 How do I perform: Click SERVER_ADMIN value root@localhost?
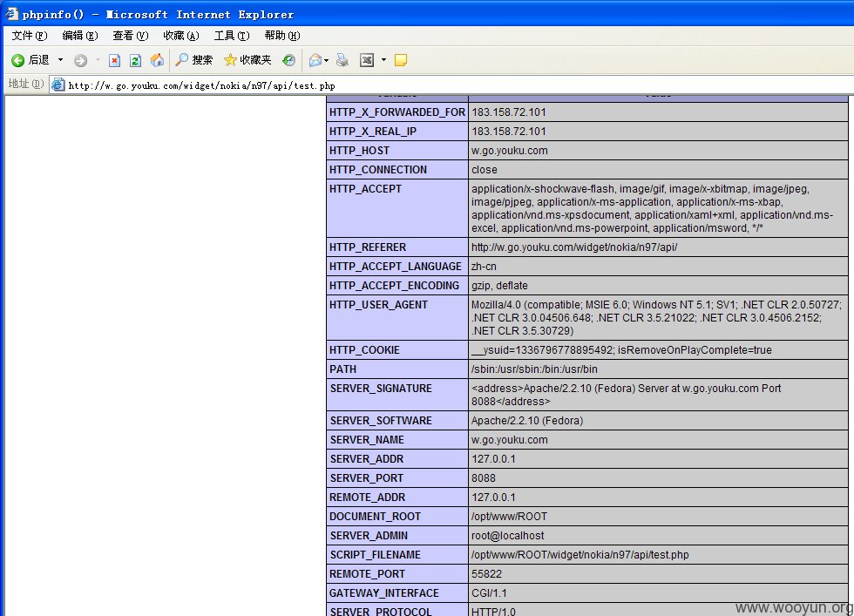click(x=507, y=535)
